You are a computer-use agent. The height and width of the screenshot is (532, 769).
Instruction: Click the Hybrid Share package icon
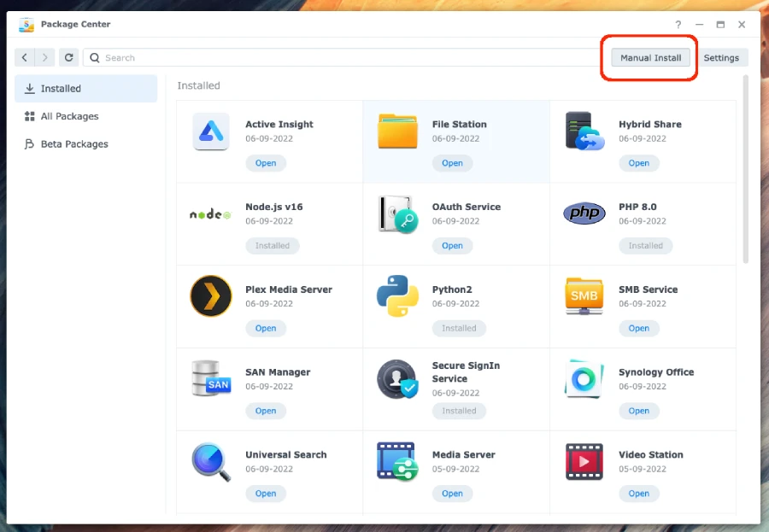tap(584, 131)
